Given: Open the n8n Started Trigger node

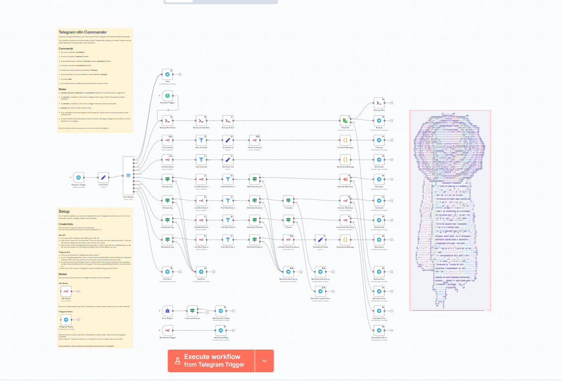Looking at the screenshot, I should tap(168, 330).
